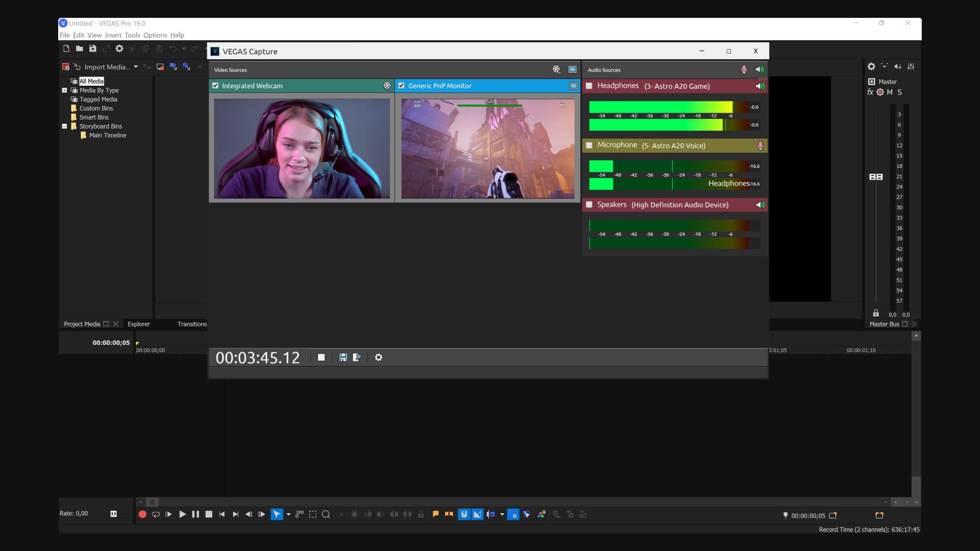Toggle the global microphone mute in Audio Sources
This screenshot has height=551, width=980.
click(x=744, y=70)
